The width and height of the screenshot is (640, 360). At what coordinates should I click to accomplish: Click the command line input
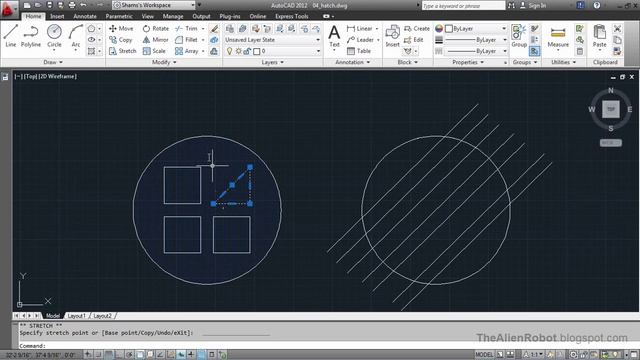[x=327, y=346]
